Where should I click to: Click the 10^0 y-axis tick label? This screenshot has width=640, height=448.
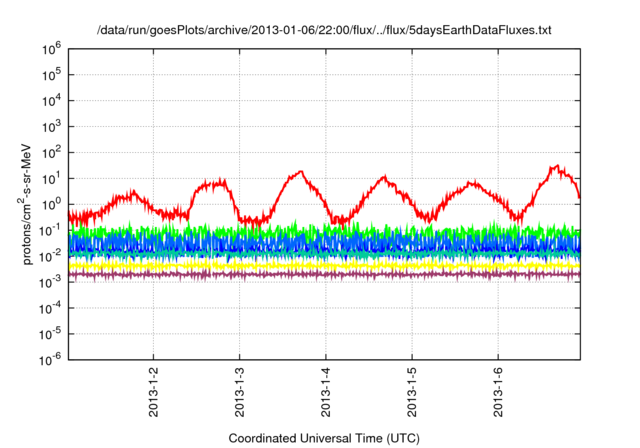click(x=51, y=204)
